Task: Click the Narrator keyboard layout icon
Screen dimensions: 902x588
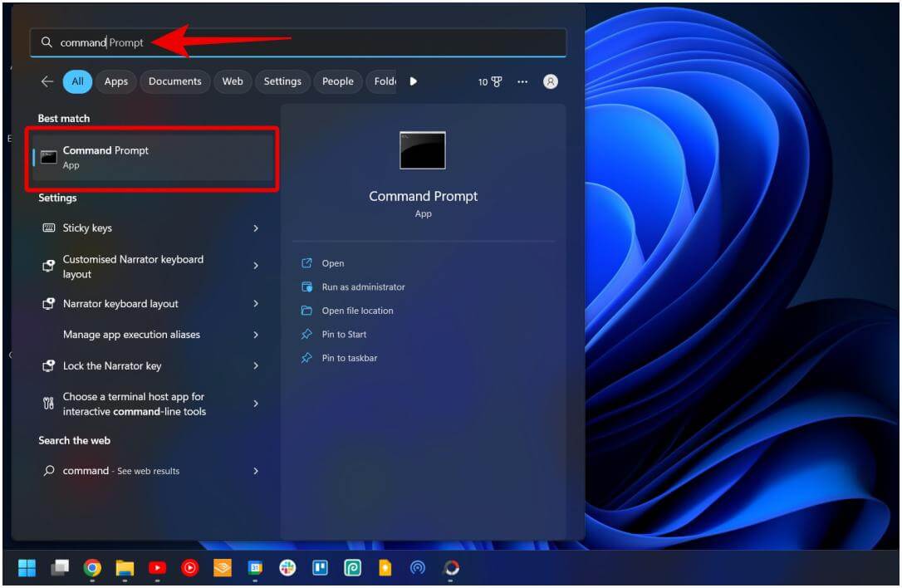Action: coord(49,303)
